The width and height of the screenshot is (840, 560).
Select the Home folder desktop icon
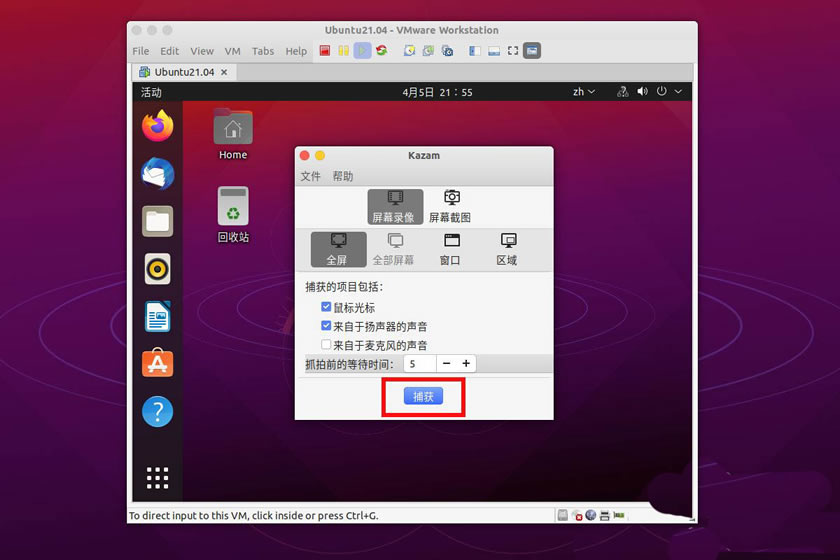233,135
